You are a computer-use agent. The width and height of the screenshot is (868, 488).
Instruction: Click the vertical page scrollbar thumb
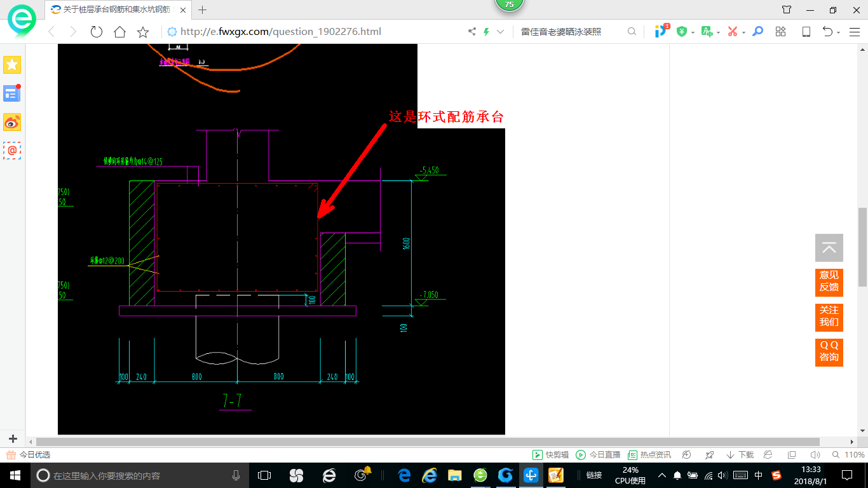[x=862, y=247]
